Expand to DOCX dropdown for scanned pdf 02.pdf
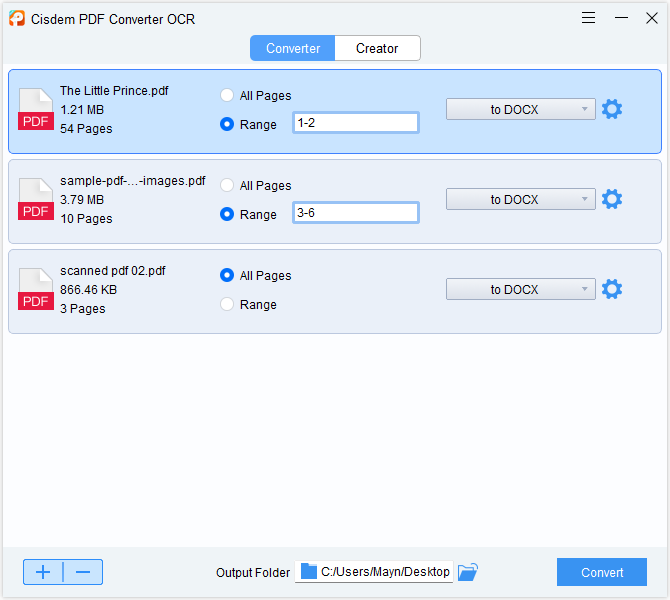 (520, 289)
